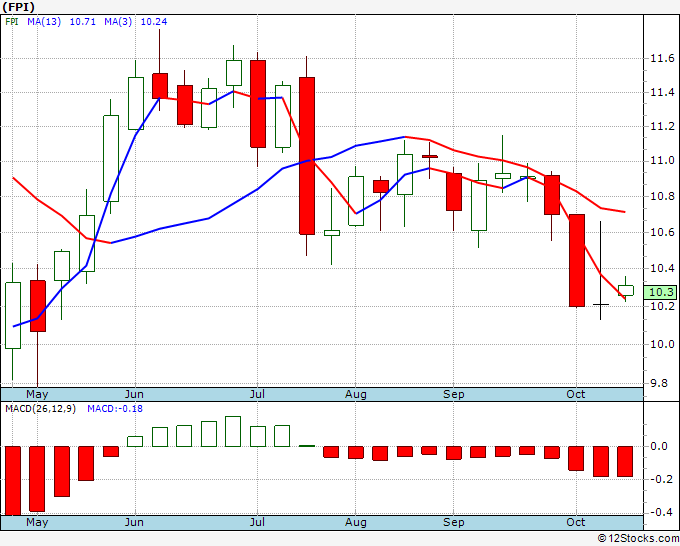Click the 11.0 price axis label
Image resolution: width=680 pixels, height=546 pixels.
click(x=662, y=161)
